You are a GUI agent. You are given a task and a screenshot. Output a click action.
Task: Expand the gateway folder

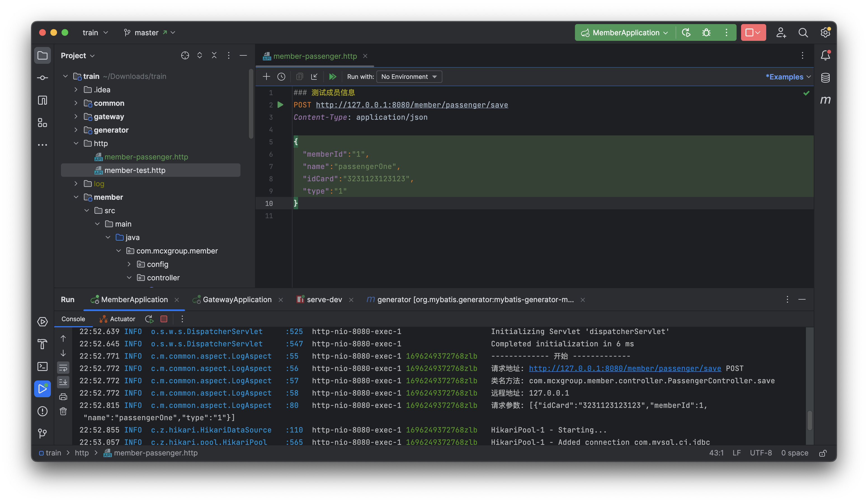pyautogui.click(x=76, y=116)
